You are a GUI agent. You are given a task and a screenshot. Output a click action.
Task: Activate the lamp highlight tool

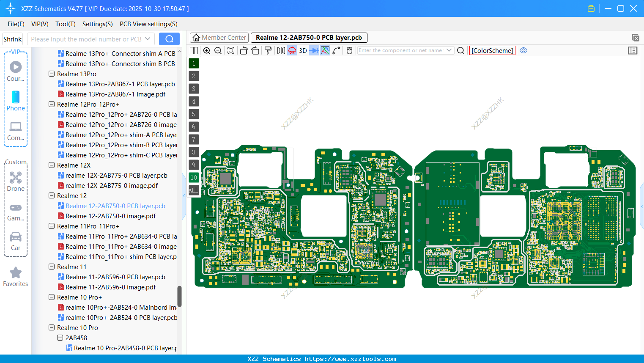(292, 50)
